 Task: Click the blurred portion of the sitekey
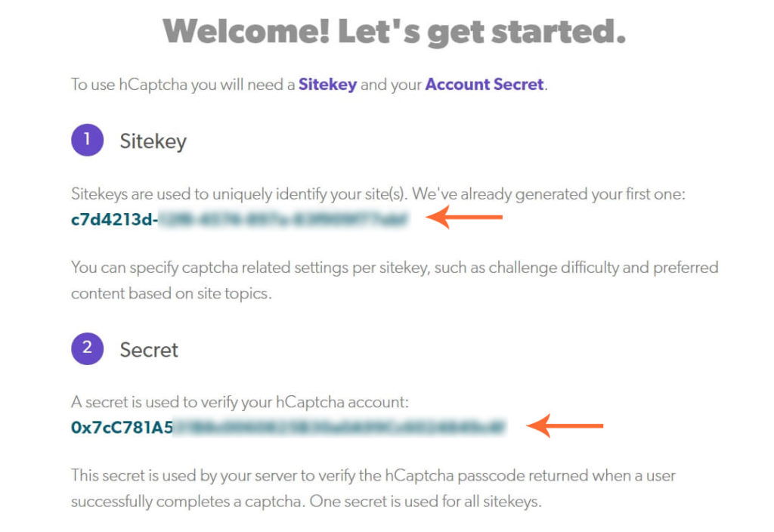[283, 219]
